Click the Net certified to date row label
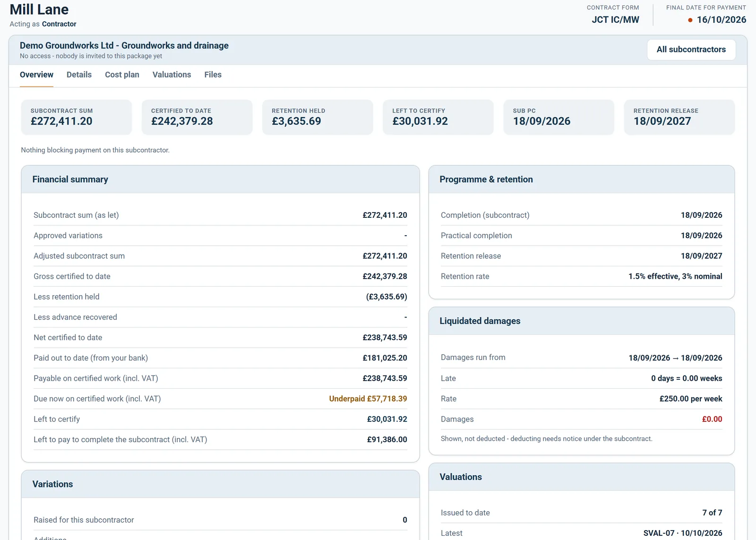This screenshot has height=540, width=756. [x=68, y=338]
